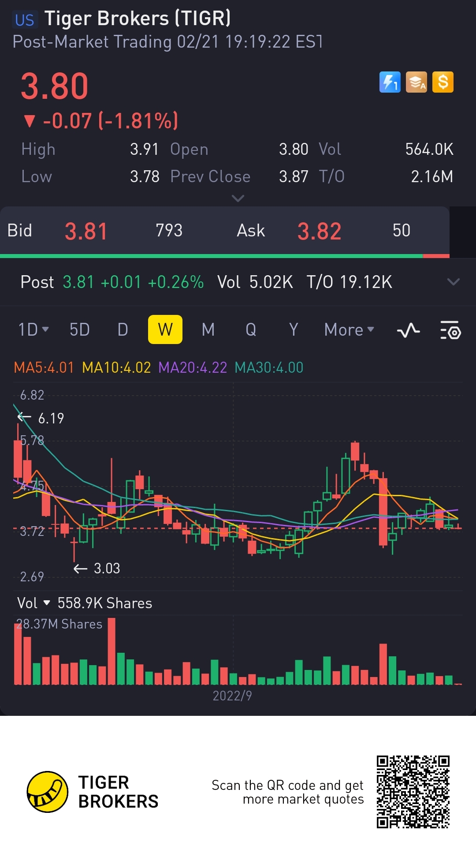Tap the current price 3.80

[x=55, y=86]
